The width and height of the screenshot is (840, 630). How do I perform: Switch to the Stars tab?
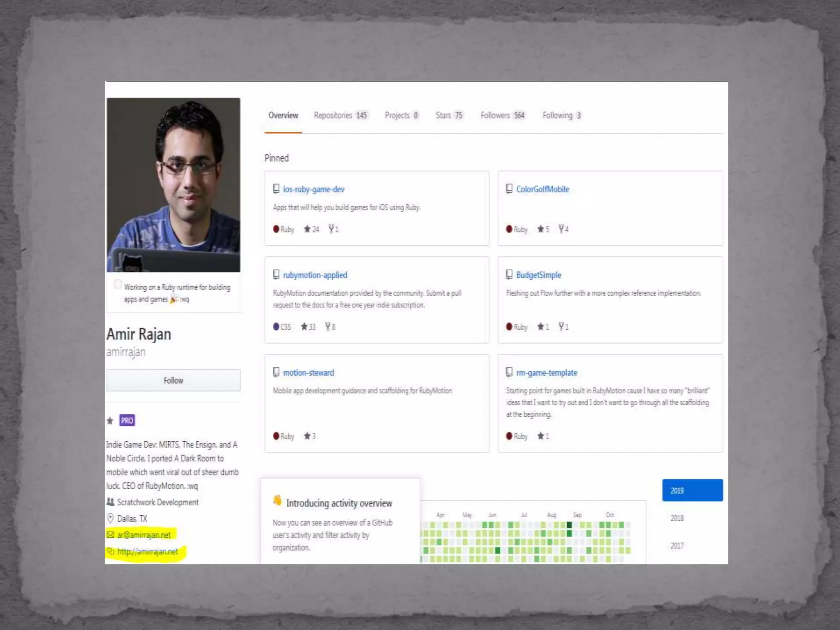449,116
